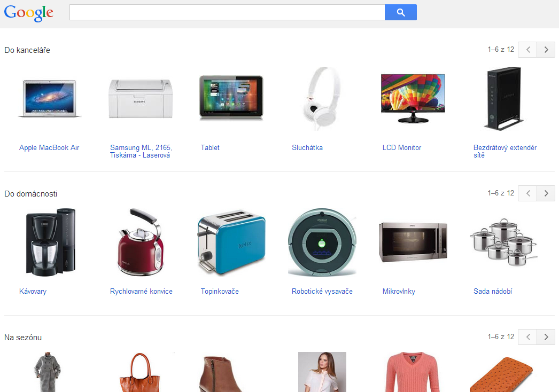
Task: Open the Rychlovarné konvice category link
Action: click(141, 291)
